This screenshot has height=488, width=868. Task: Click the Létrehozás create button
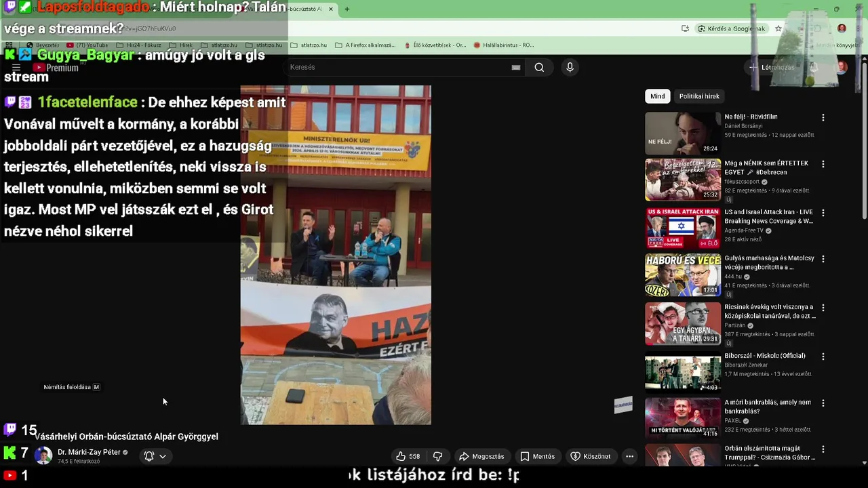(772, 67)
